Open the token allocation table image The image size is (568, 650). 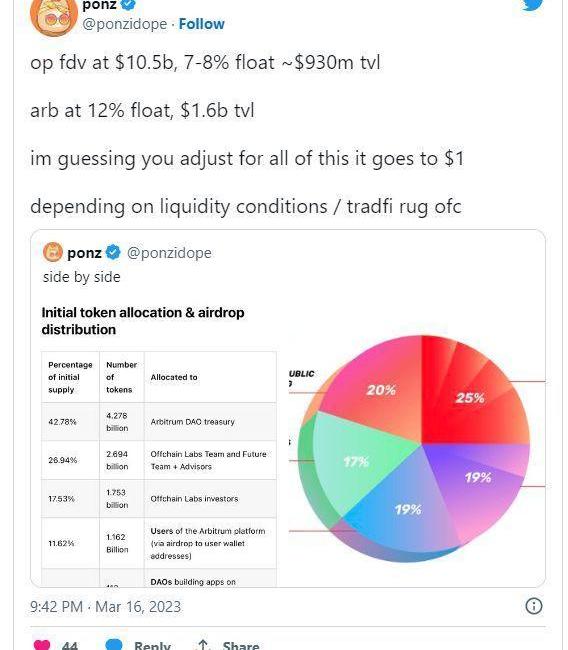(159, 445)
